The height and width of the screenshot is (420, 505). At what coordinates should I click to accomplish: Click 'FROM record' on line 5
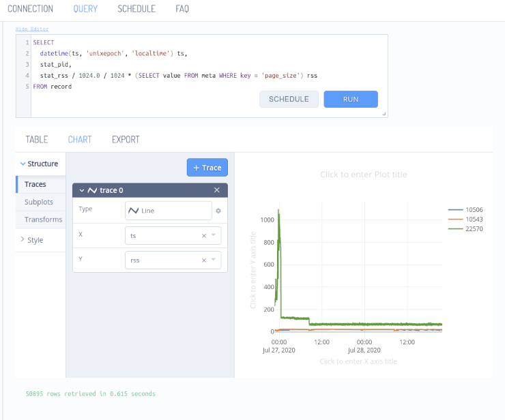[52, 87]
